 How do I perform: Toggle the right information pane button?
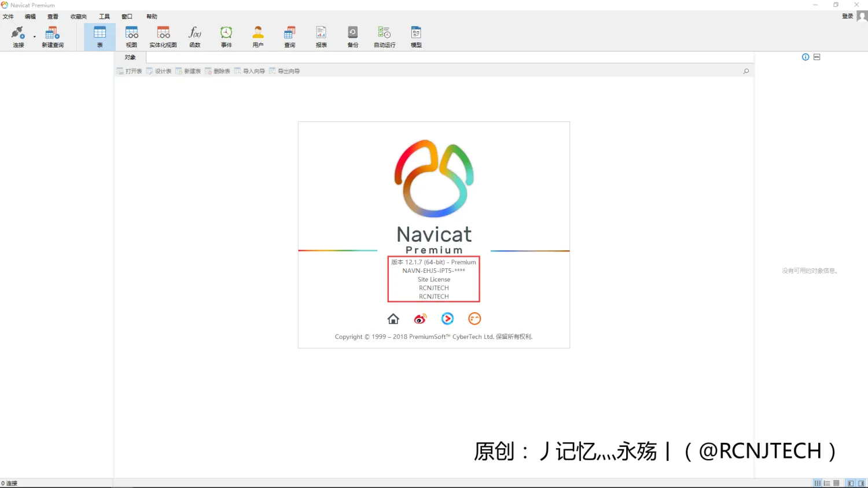pos(861,483)
